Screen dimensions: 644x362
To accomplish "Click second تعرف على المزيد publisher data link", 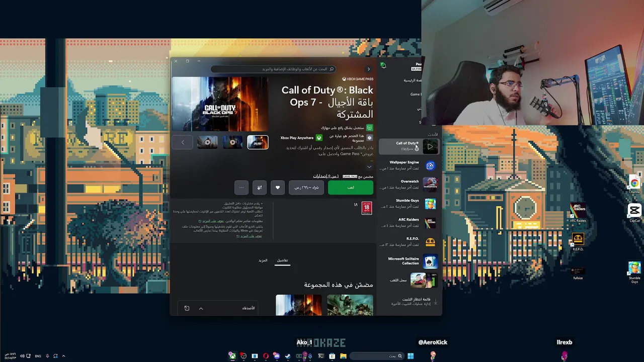I will (x=251, y=236).
